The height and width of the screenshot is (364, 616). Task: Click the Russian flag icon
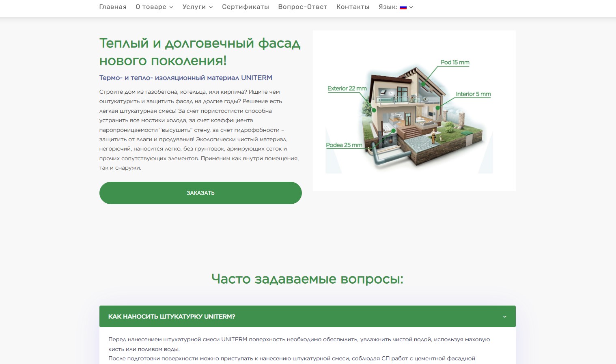(x=403, y=7)
